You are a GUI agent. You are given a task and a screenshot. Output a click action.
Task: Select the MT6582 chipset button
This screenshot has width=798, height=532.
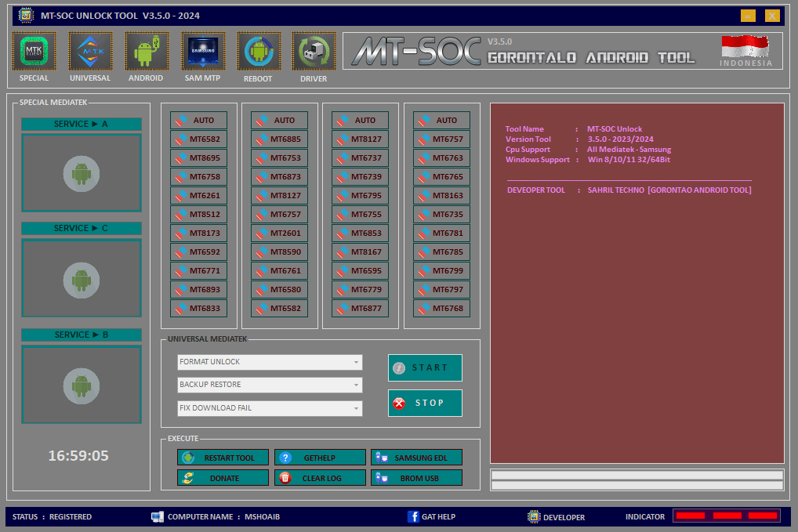pos(198,139)
